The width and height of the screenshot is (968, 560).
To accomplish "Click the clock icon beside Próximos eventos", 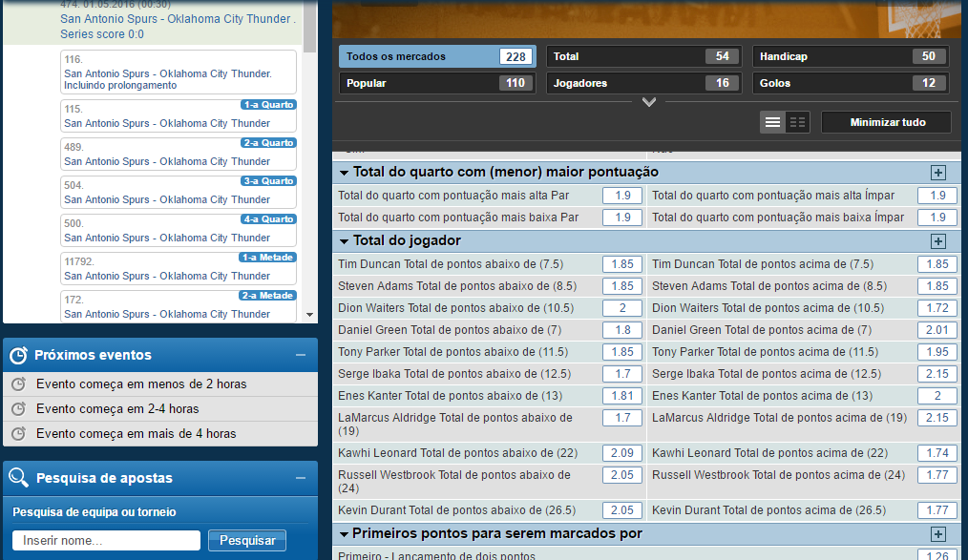I will point(18,355).
